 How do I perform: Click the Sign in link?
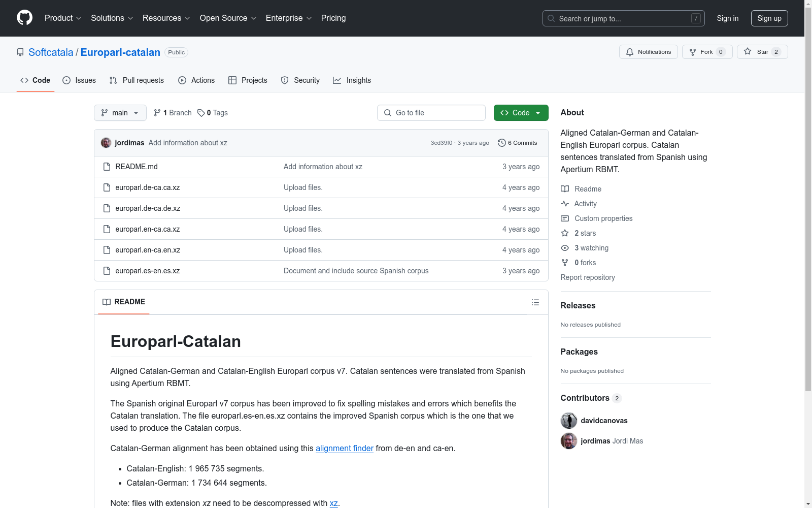pos(728,18)
